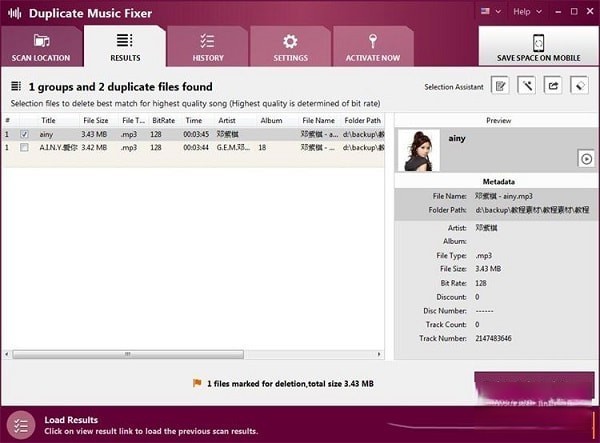Select the 3.42 MB file size cell
600x443 pixels.
tap(94, 147)
